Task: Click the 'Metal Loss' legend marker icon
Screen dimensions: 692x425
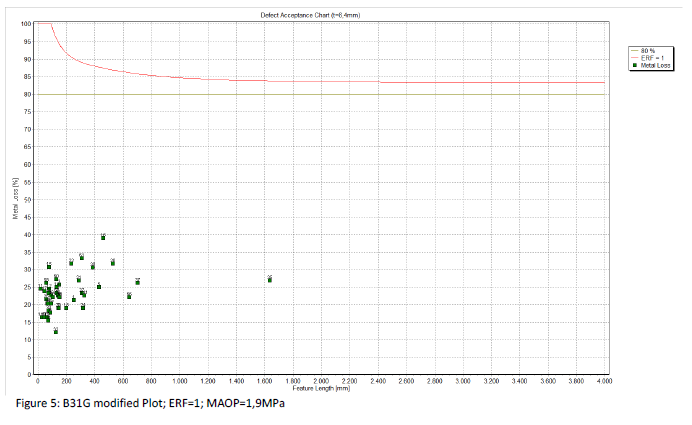Action: (x=632, y=64)
